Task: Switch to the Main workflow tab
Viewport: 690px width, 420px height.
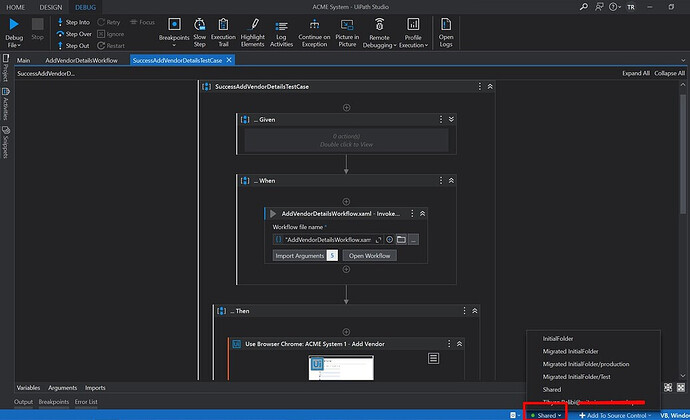Action: 23,60
